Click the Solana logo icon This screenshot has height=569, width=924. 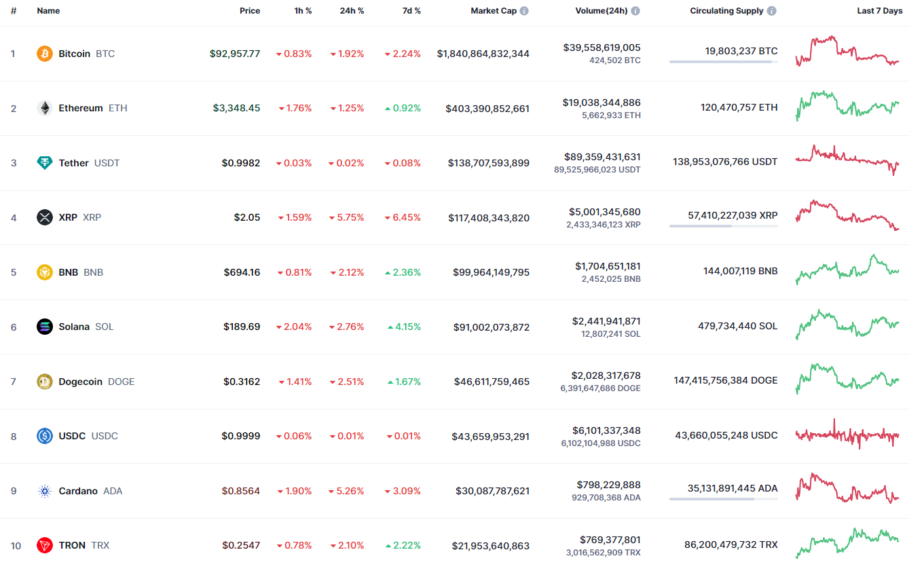pos(45,327)
